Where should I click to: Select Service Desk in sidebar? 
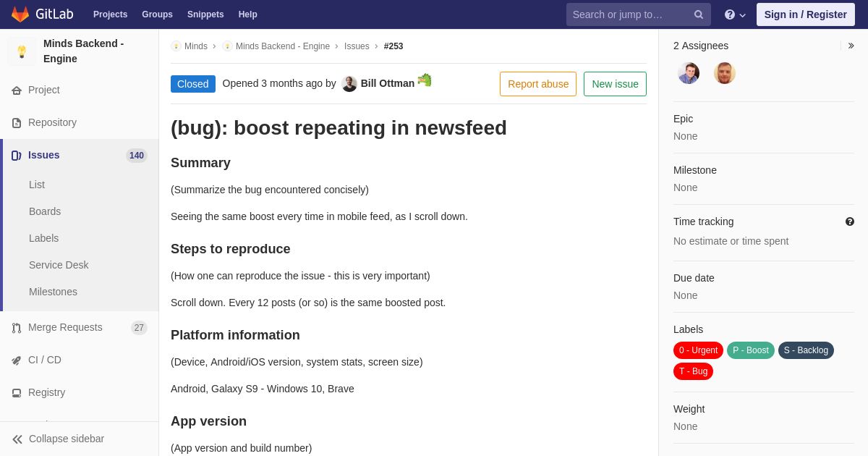coord(59,266)
